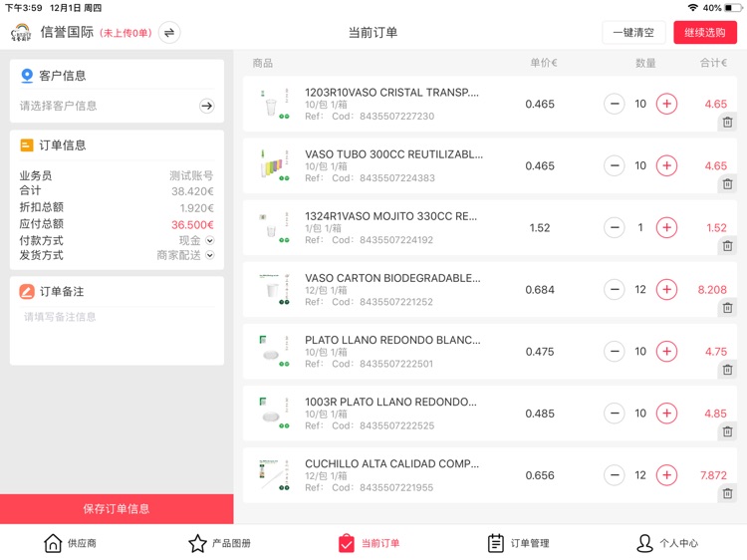747x560 pixels.
Task: Tap the 未上传0单 pending upload label
Action: tap(125, 33)
